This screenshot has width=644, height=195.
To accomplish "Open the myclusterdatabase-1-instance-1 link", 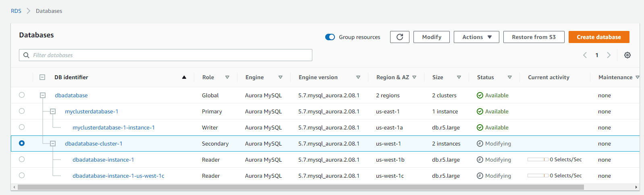I will tap(114, 127).
